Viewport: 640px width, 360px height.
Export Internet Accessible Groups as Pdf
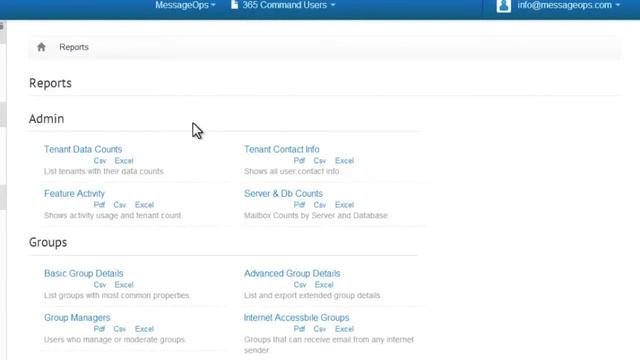[299, 329]
